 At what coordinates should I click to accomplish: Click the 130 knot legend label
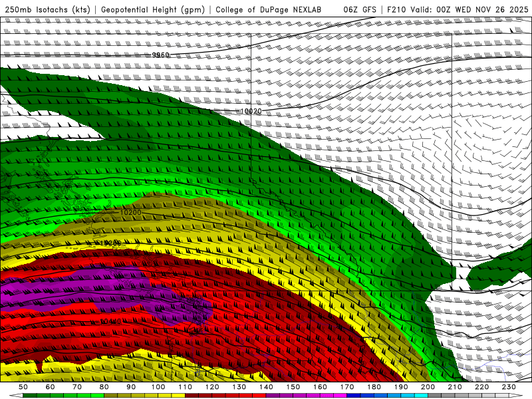tap(239, 387)
